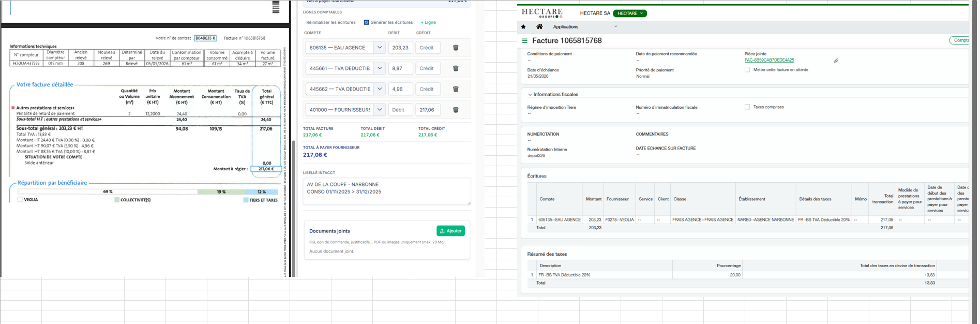Open account dropdown for 445661 TVA
980x324 pixels.
tap(380, 68)
